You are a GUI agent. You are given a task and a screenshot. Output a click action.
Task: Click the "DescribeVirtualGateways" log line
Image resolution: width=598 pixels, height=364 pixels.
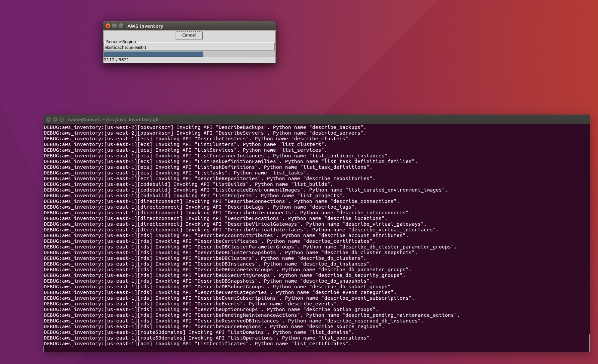(x=235, y=224)
